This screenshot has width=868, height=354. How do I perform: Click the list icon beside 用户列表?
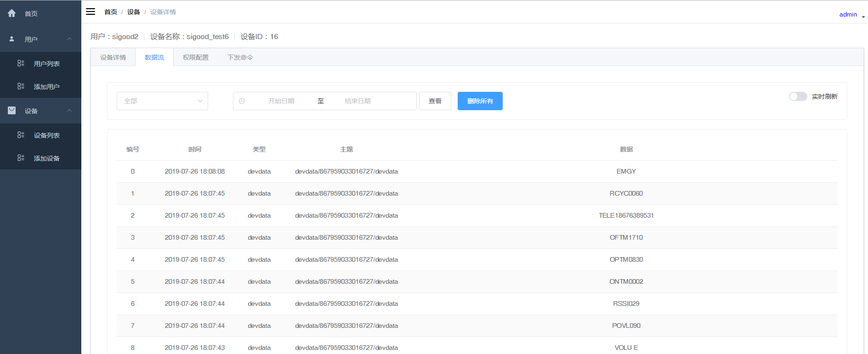(x=21, y=63)
